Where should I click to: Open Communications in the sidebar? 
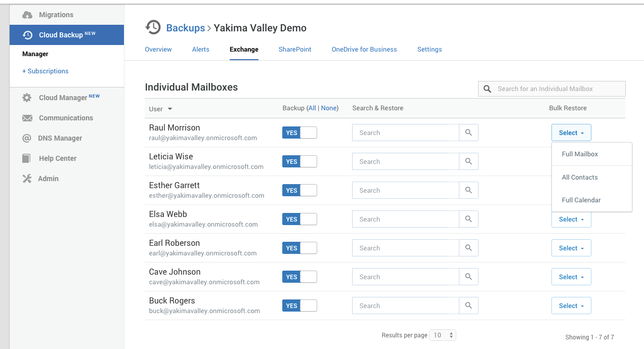pyautogui.click(x=67, y=118)
